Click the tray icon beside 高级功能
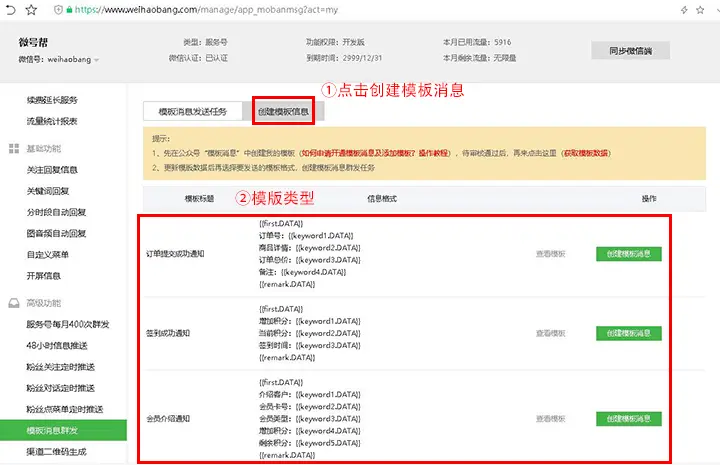The image size is (720, 465). click(14, 303)
